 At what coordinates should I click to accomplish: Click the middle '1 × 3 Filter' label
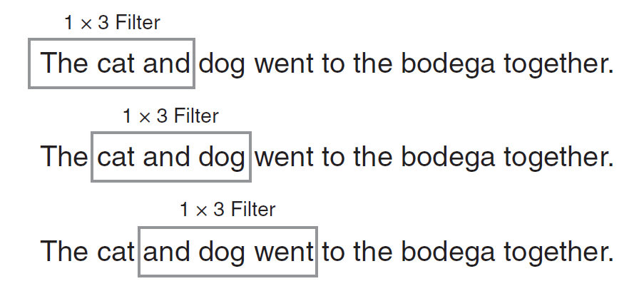click(170, 116)
